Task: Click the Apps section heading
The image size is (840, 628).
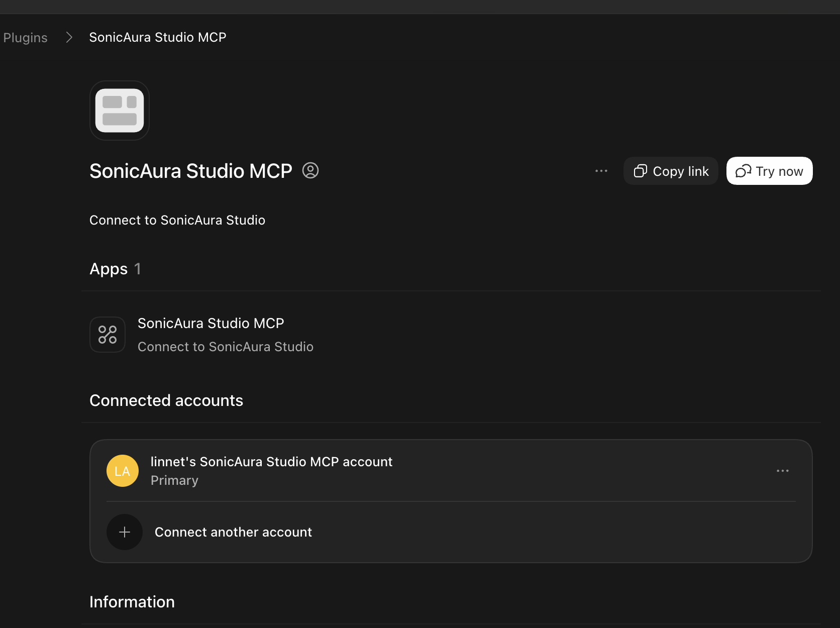Action: [x=109, y=269]
